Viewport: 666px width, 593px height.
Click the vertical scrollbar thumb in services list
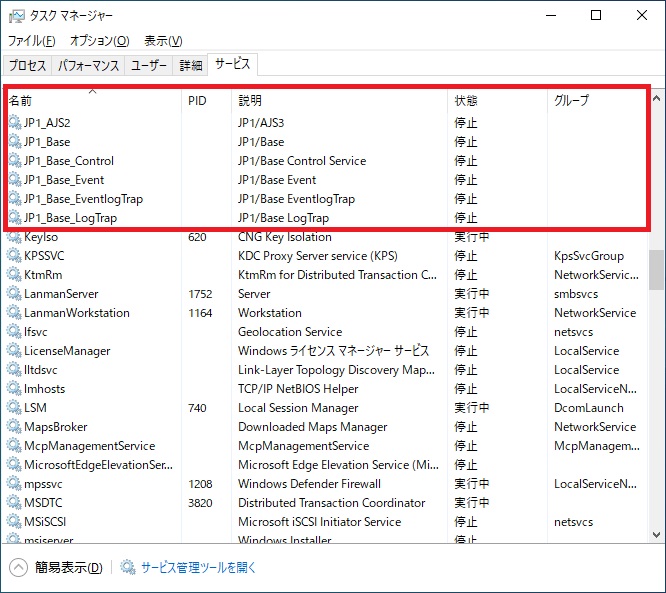pyautogui.click(x=656, y=268)
